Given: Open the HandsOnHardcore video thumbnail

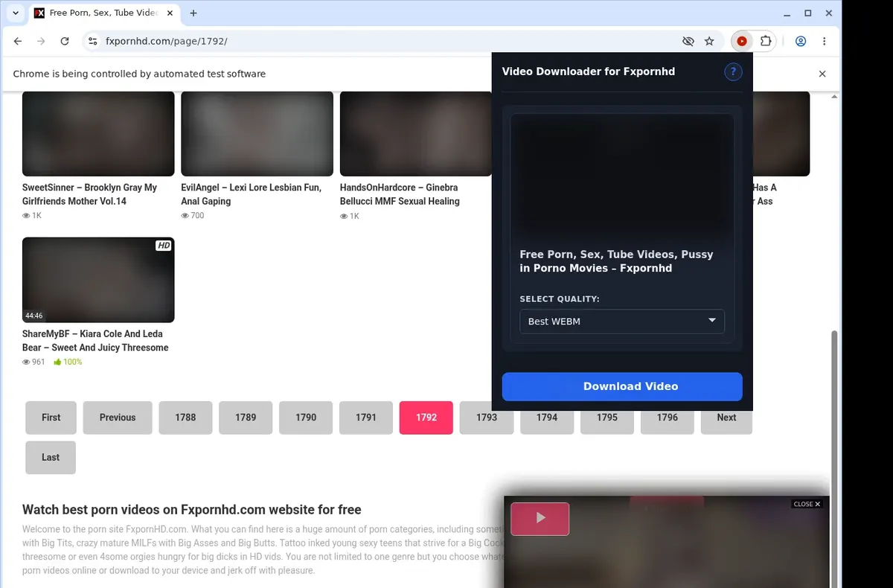Looking at the screenshot, I should [415, 134].
